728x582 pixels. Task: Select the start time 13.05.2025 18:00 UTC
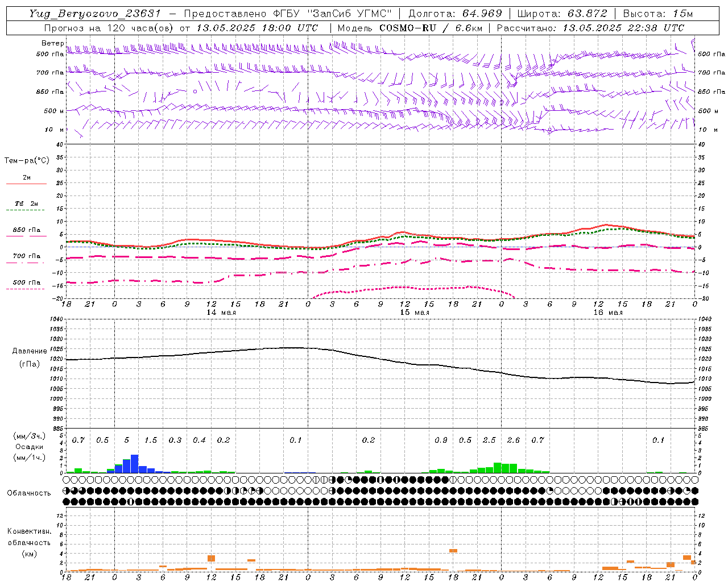tap(257, 28)
